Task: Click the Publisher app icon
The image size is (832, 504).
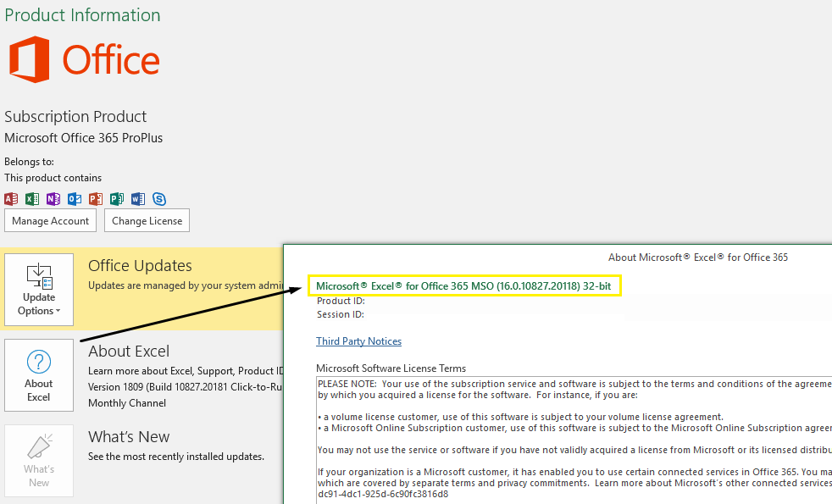Action: (x=117, y=199)
